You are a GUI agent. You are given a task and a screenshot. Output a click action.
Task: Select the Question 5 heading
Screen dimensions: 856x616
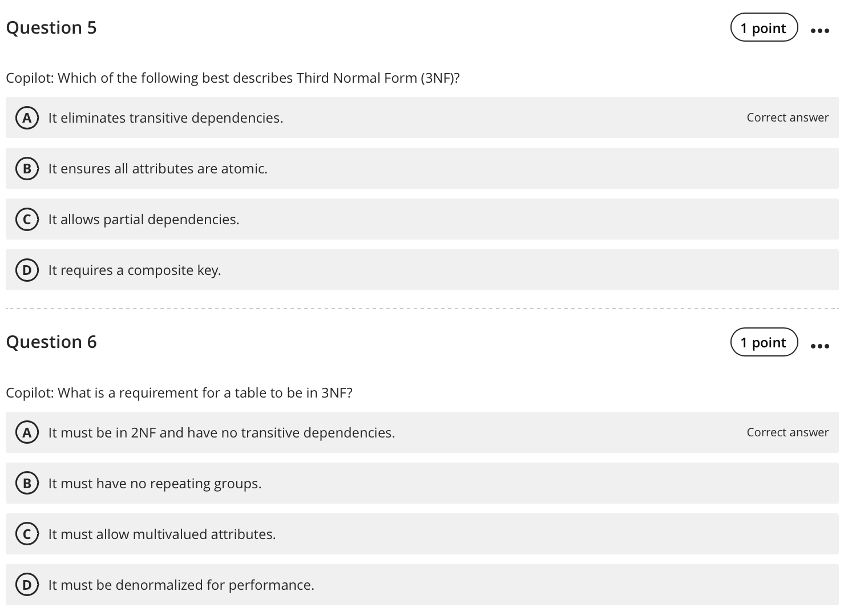point(51,27)
